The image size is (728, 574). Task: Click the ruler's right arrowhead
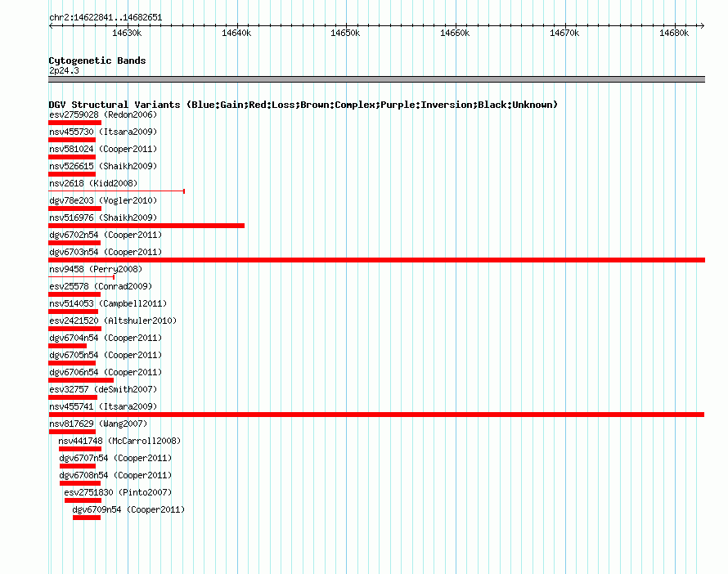pyautogui.click(x=702, y=25)
